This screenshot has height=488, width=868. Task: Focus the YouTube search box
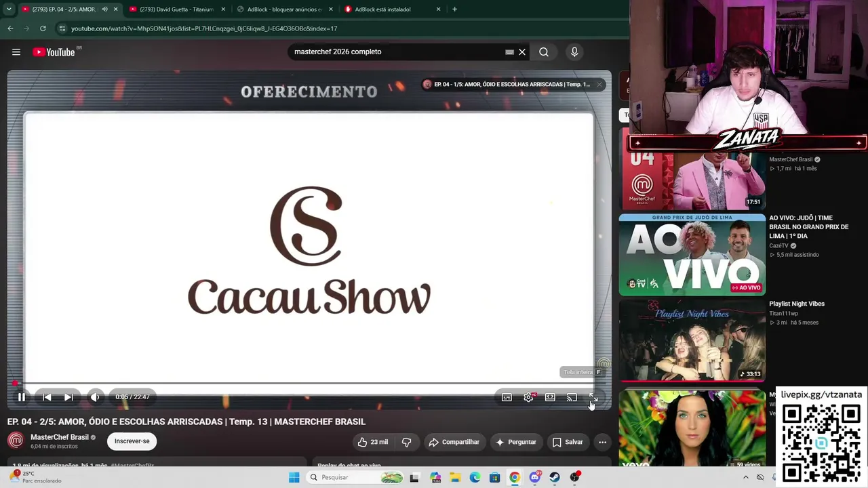397,52
